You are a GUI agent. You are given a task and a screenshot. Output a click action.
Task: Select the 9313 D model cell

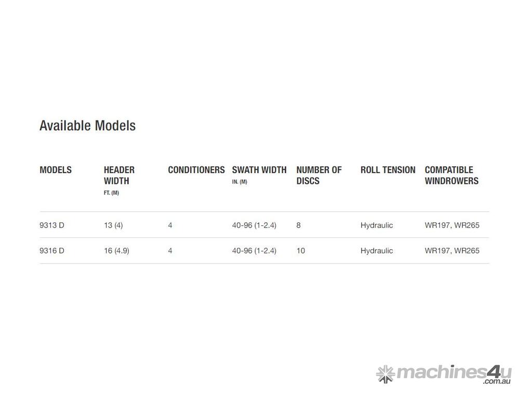pos(52,225)
